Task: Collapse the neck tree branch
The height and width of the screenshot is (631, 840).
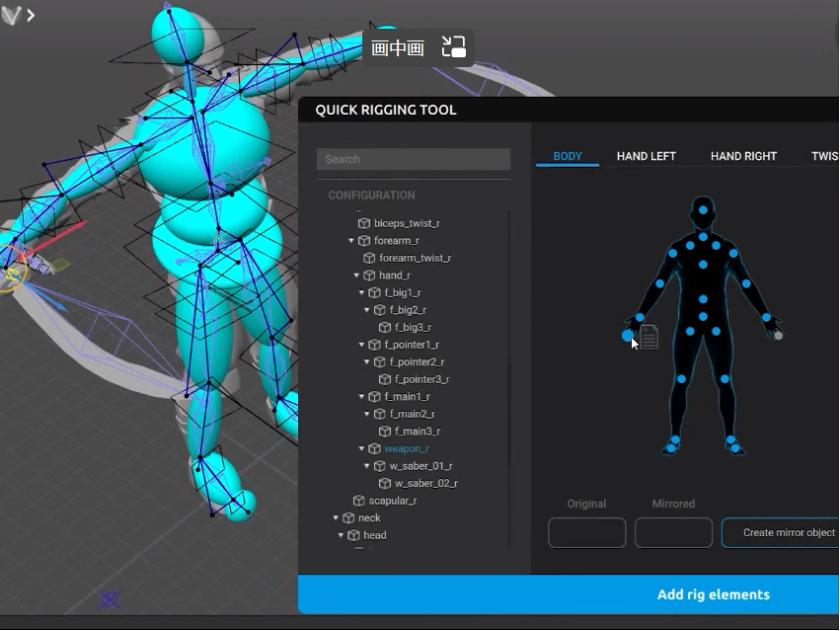Action: point(335,517)
